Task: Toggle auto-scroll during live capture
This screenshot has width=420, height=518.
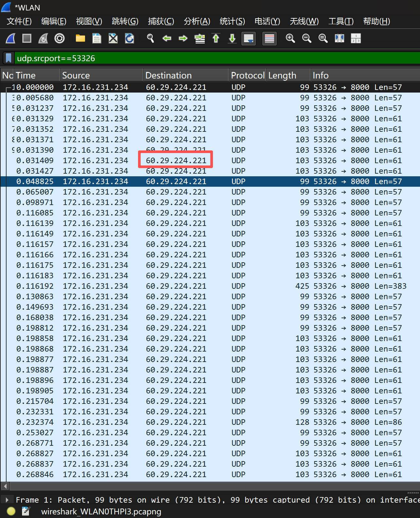Action: tap(249, 39)
